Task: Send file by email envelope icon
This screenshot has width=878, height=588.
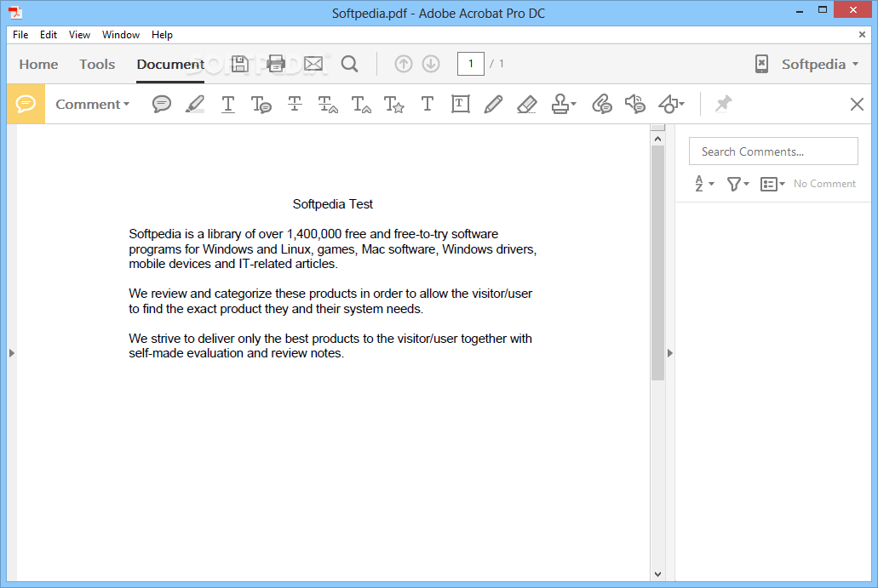Action: (313, 64)
